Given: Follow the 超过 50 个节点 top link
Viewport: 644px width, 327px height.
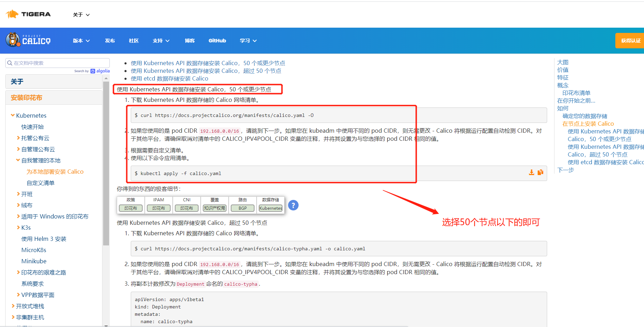Looking at the screenshot, I should tap(206, 71).
